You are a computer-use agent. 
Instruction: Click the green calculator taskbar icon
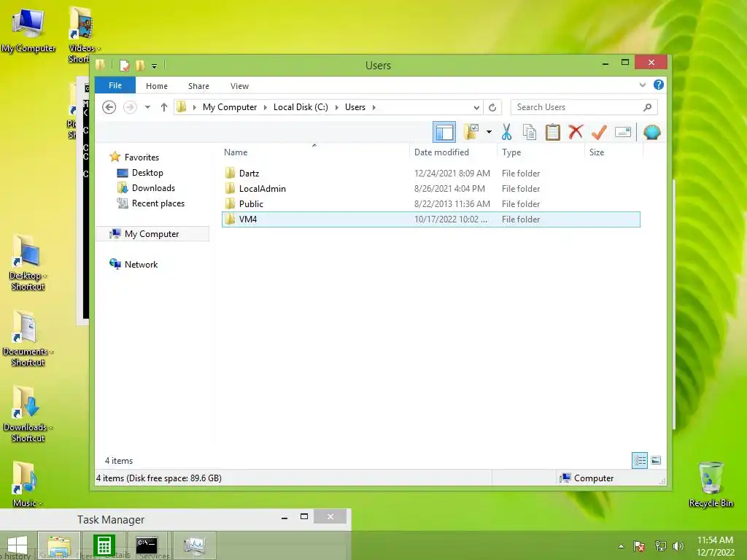[x=104, y=545]
